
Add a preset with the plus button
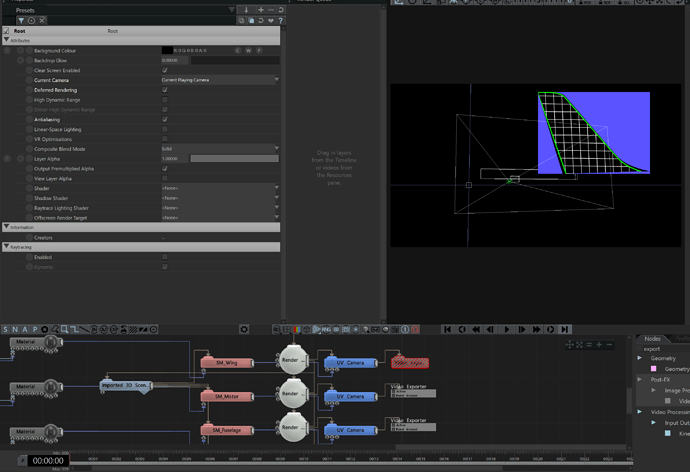pyautogui.click(x=261, y=10)
